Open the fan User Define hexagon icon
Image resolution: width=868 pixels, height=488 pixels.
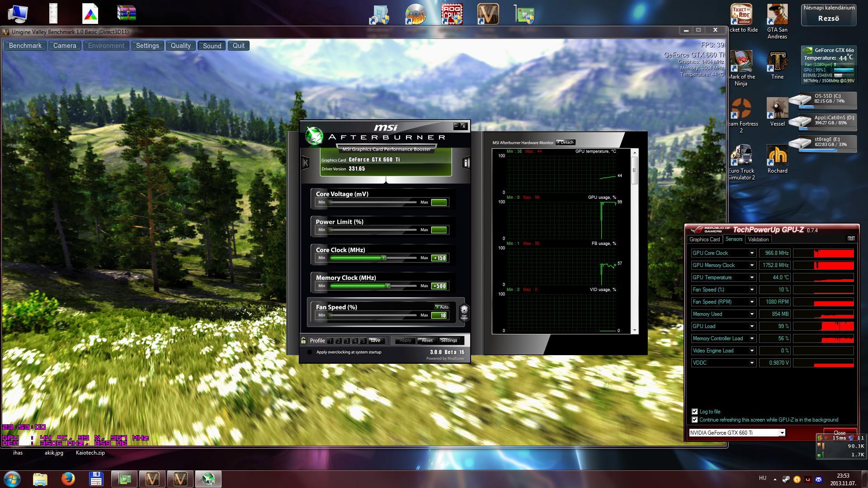click(464, 312)
